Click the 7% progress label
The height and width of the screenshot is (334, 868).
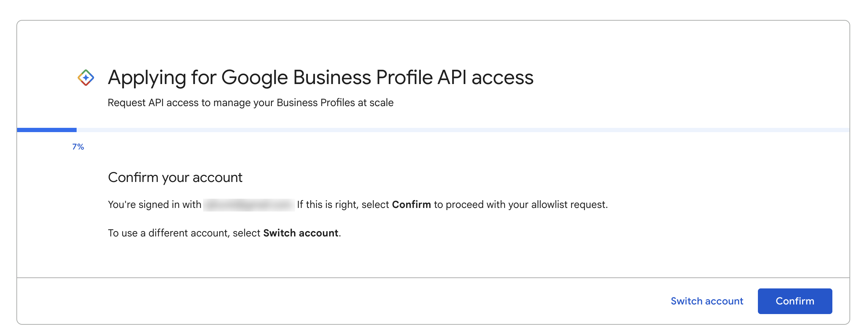pos(78,147)
